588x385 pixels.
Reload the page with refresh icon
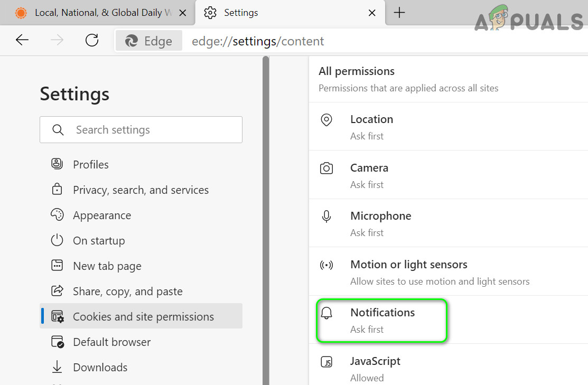(92, 40)
